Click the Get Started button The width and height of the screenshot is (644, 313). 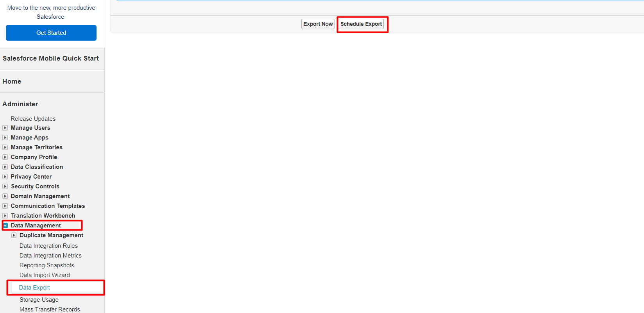point(51,33)
